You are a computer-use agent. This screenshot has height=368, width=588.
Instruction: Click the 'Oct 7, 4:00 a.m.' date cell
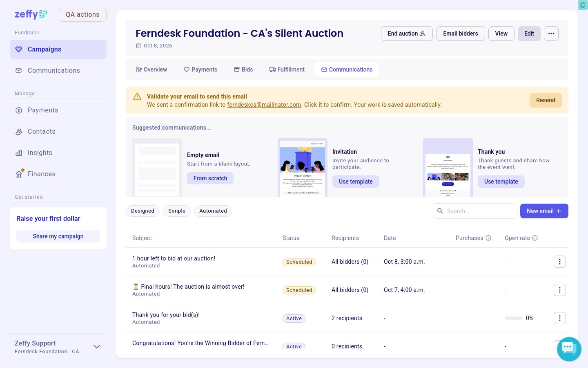tap(404, 290)
